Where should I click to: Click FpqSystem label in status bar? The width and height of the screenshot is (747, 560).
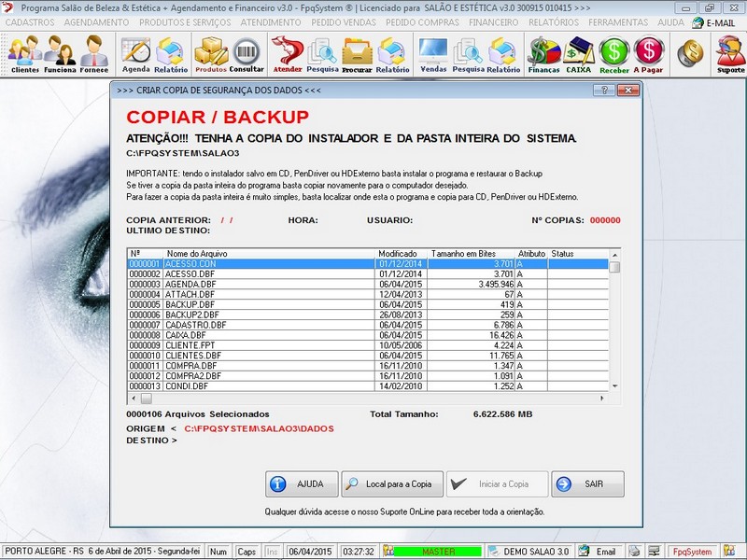click(x=692, y=552)
